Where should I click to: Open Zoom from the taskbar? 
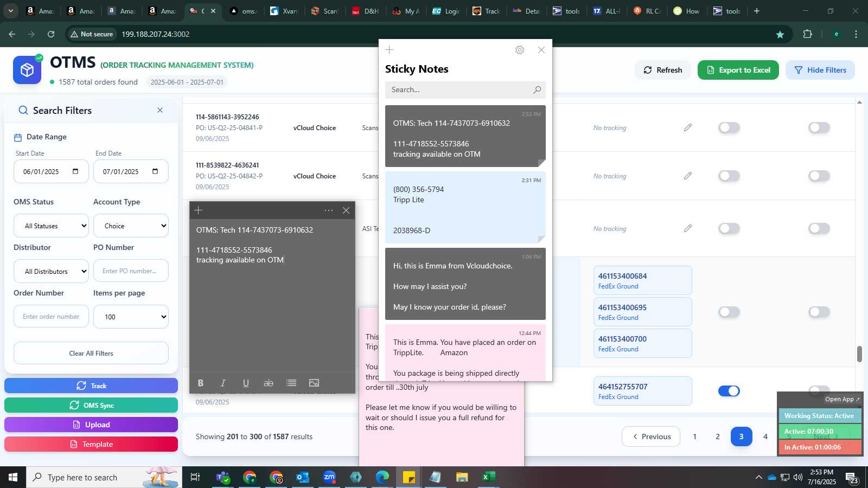tap(329, 477)
